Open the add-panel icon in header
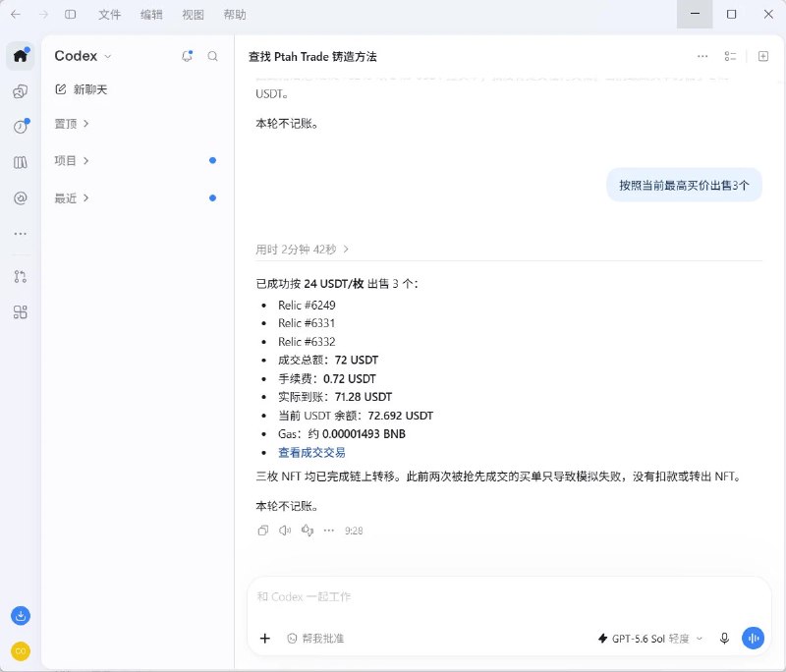This screenshot has width=786, height=672. click(763, 56)
